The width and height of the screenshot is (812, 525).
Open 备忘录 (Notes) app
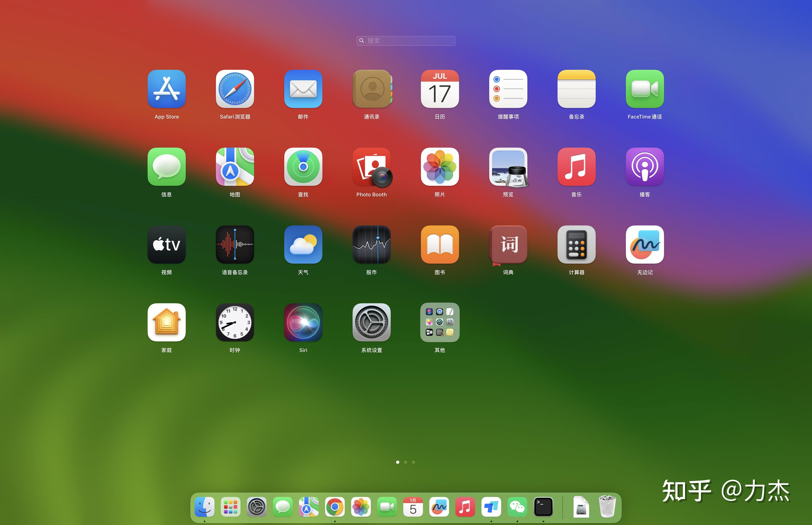click(x=577, y=89)
